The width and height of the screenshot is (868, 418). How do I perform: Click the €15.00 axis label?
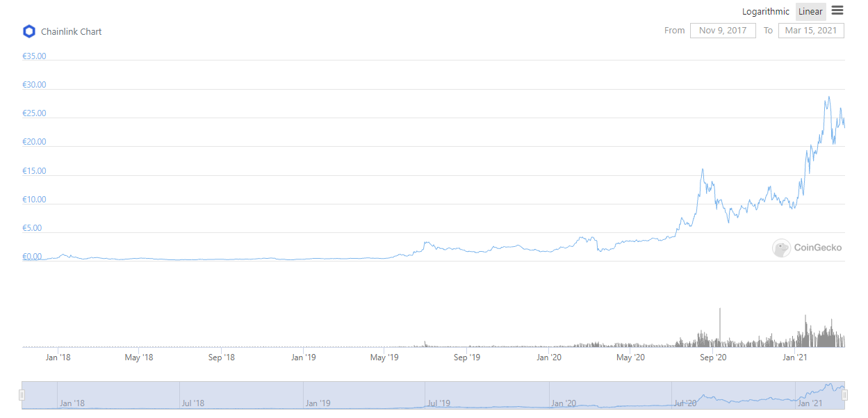click(34, 171)
